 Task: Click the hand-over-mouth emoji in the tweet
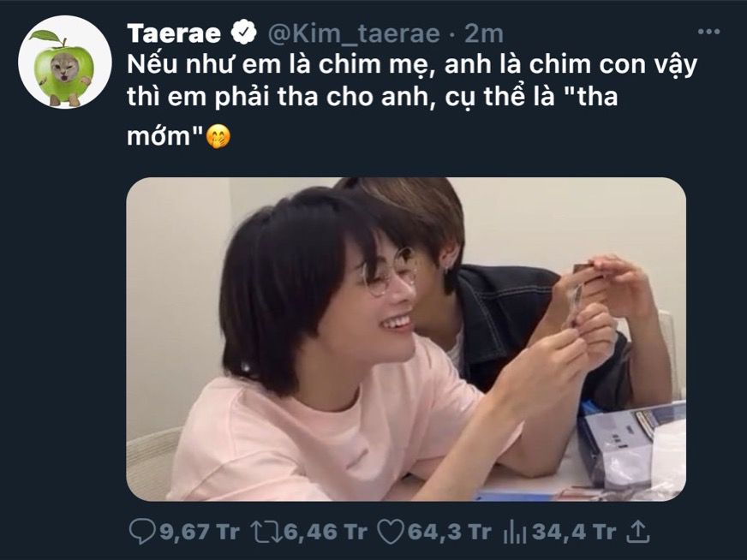(x=218, y=137)
